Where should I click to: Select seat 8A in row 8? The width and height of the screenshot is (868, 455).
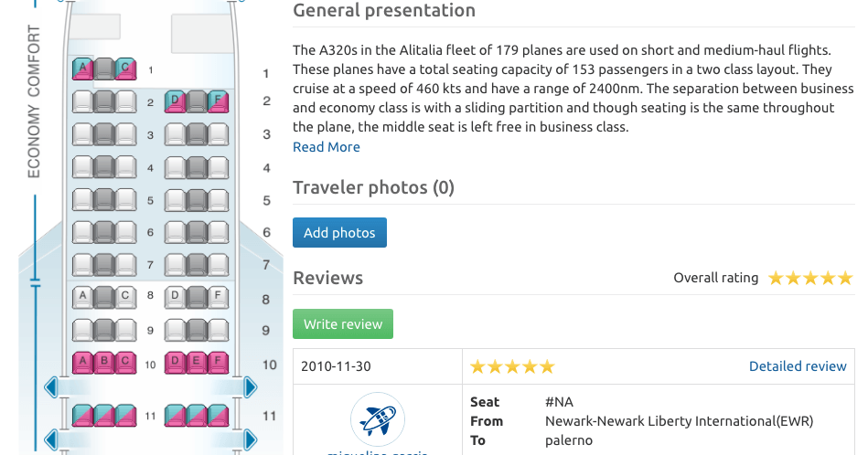[x=83, y=296]
